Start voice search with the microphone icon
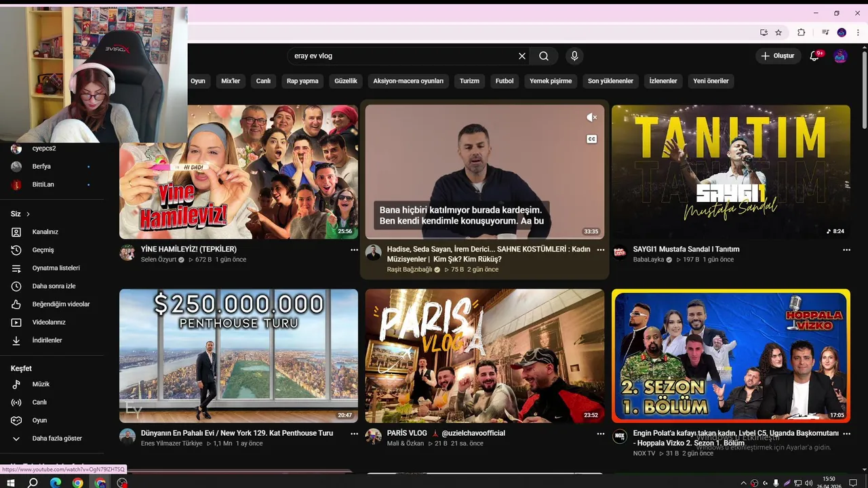Image resolution: width=868 pixels, height=488 pixels. [x=574, y=56]
